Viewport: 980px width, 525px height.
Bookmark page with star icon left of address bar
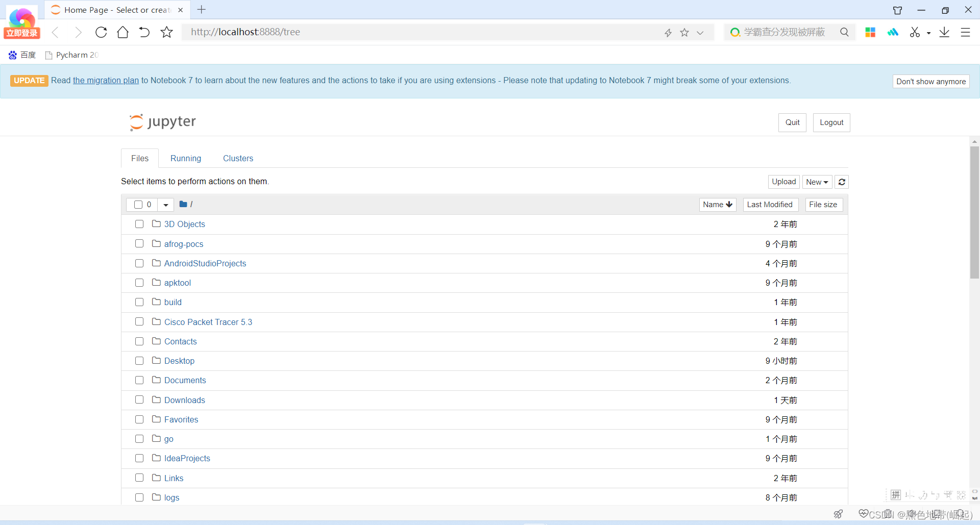[x=166, y=32]
